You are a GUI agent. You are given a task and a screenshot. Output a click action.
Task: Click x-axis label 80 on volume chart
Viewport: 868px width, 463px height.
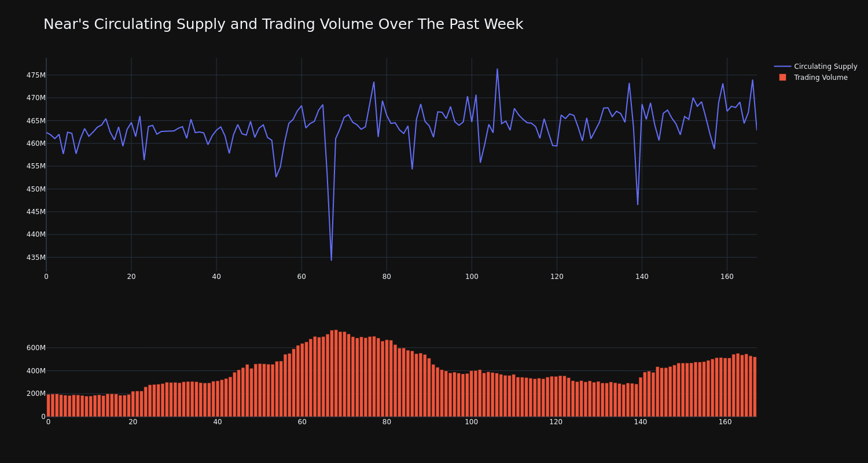[x=387, y=422]
